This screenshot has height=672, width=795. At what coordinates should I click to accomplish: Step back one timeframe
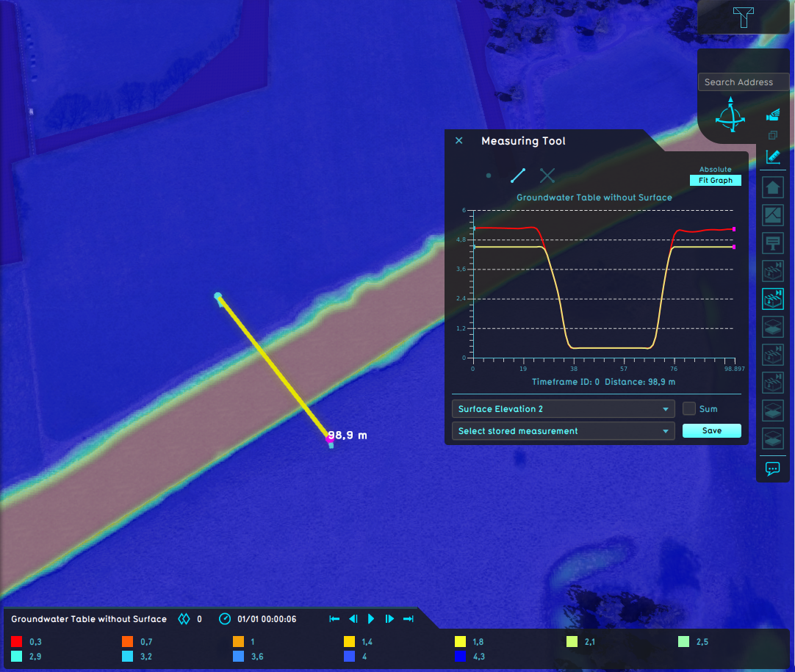point(353,619)
